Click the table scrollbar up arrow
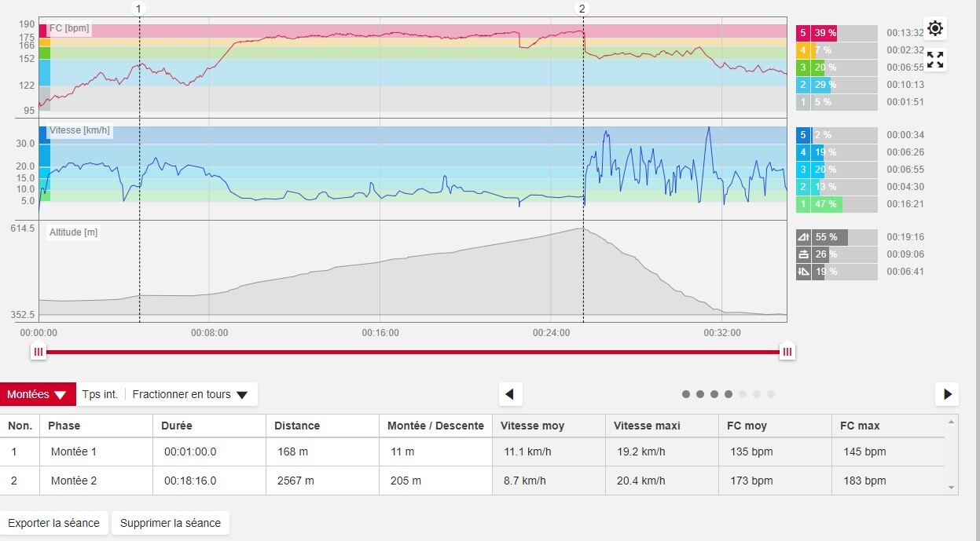The width and height of the screenshot is (980, 541). click(952, 422)
